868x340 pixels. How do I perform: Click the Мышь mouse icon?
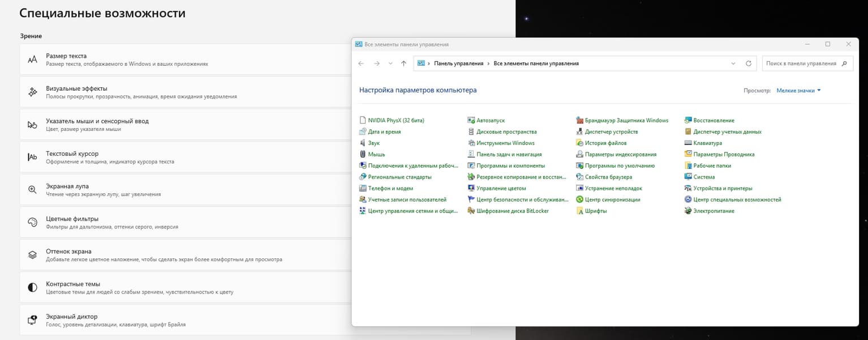coord(363,154)
